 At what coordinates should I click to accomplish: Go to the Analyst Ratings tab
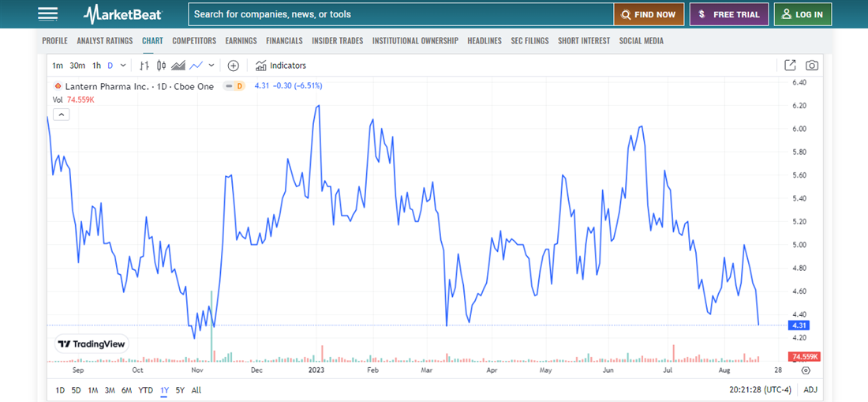pyautogui.click(x=105, y=41)
